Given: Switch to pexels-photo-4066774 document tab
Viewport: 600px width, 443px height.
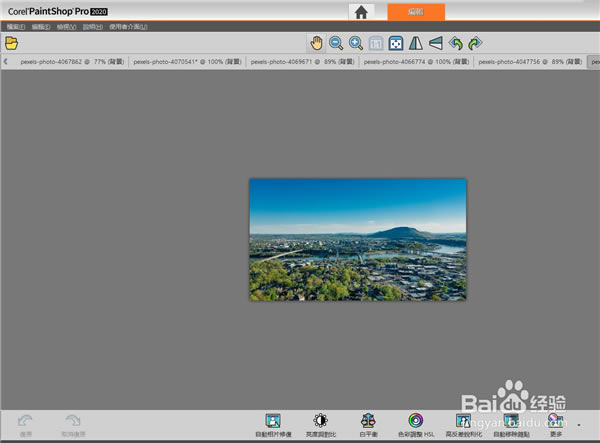Looking at the screenshot, I should 414,61.
